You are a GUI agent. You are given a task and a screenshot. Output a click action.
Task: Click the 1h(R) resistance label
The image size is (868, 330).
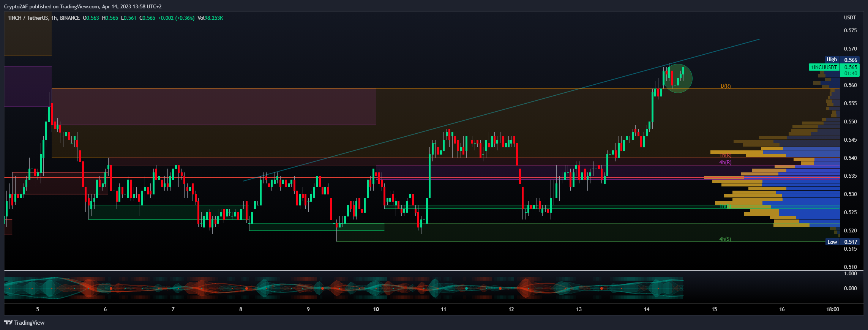point(725,155)
